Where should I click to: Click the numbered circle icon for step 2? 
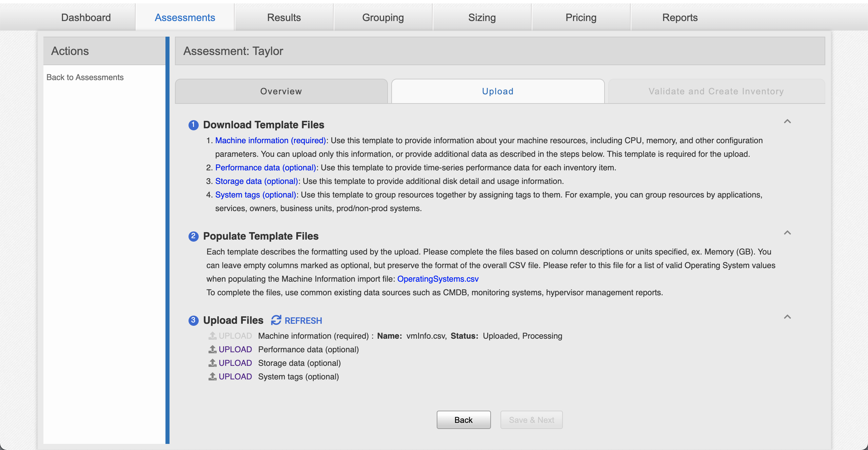click(x=193, y=236)
